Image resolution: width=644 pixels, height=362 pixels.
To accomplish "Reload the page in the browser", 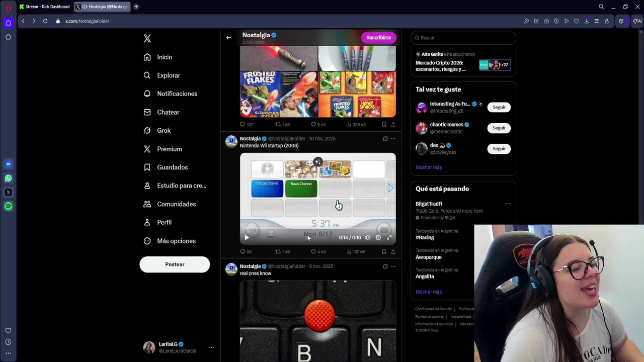I will (x=45, y=21).
